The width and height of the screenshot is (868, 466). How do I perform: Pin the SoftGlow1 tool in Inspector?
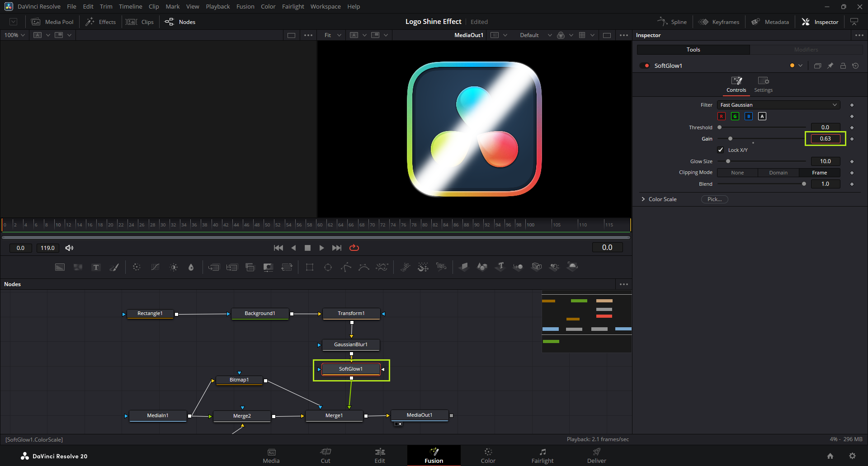pos(830,66)
